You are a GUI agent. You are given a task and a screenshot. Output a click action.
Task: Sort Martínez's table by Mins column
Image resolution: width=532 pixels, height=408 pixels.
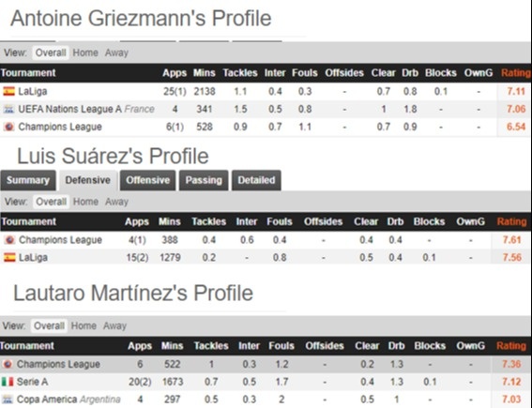[172, 346]
